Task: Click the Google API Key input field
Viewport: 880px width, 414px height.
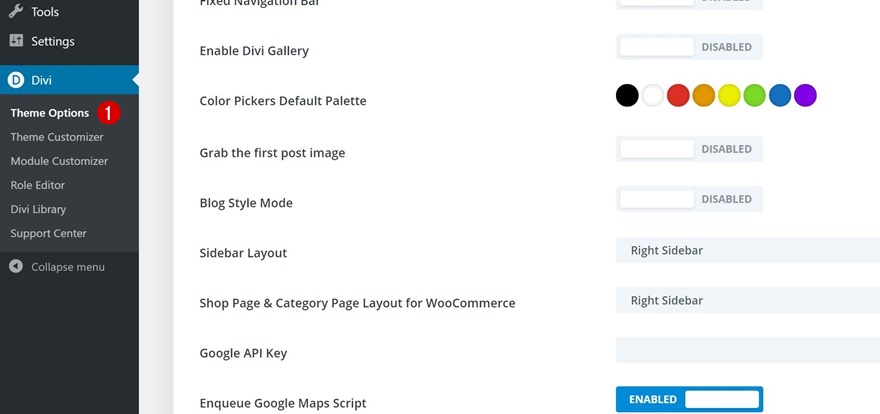Action: tap(747, 350)
